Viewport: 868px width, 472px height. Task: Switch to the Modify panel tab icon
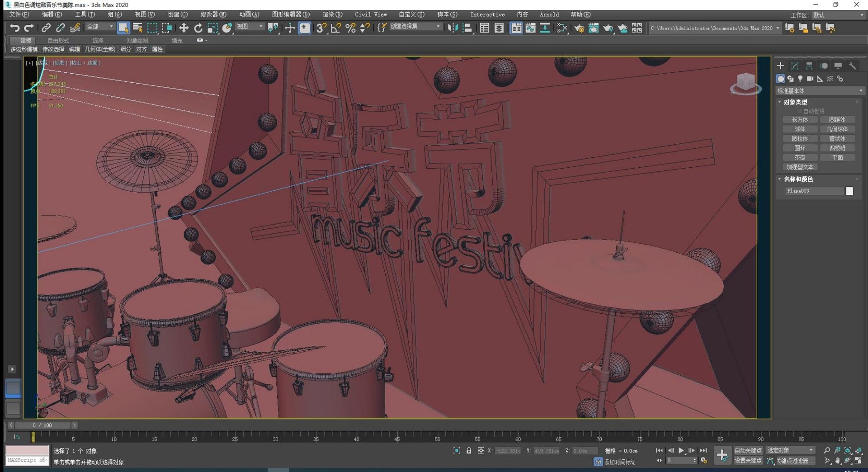795,66
